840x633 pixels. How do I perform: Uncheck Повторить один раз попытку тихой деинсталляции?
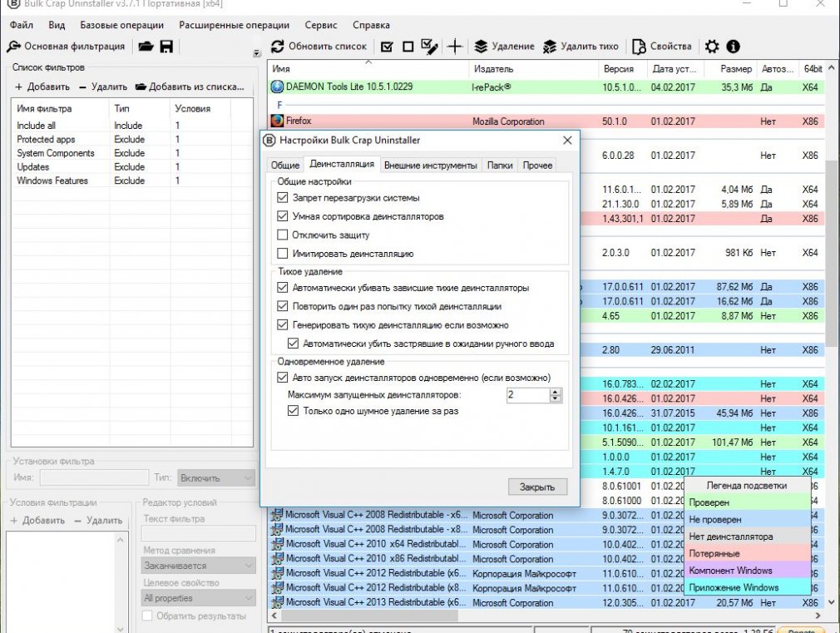(x=282, y=307)
